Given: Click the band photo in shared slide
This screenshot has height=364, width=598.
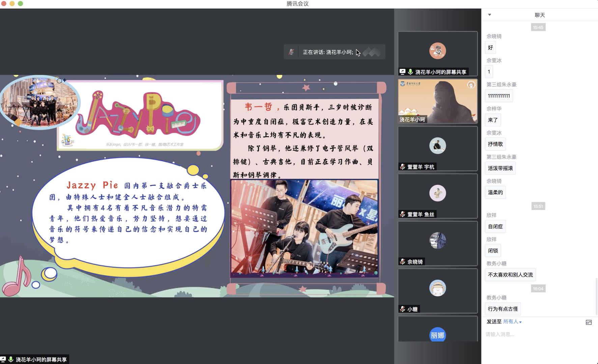Looking at the screenshot, I should 304,228.
